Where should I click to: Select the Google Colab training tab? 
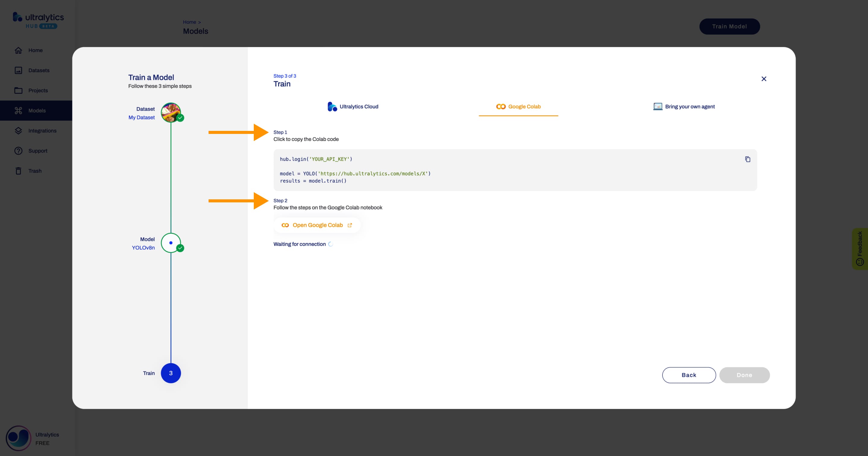(x=518, y=106)
